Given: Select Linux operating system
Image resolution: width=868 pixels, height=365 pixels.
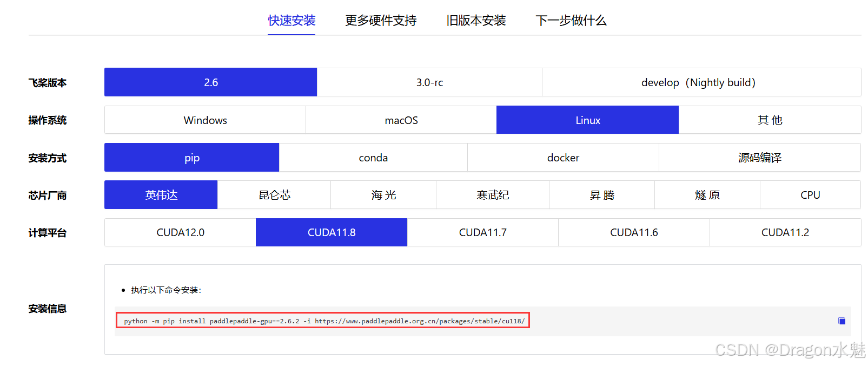Looking at the screenshot, I should [x=587, y=120].
